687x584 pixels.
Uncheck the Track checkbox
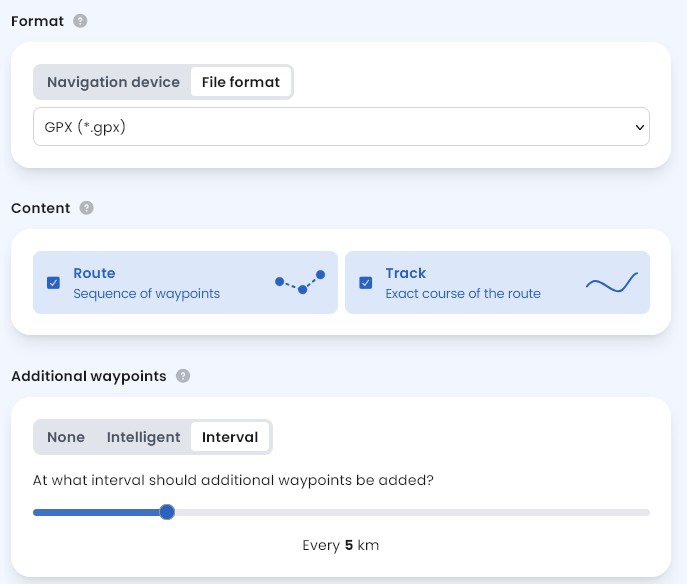[x=365, y=283]
